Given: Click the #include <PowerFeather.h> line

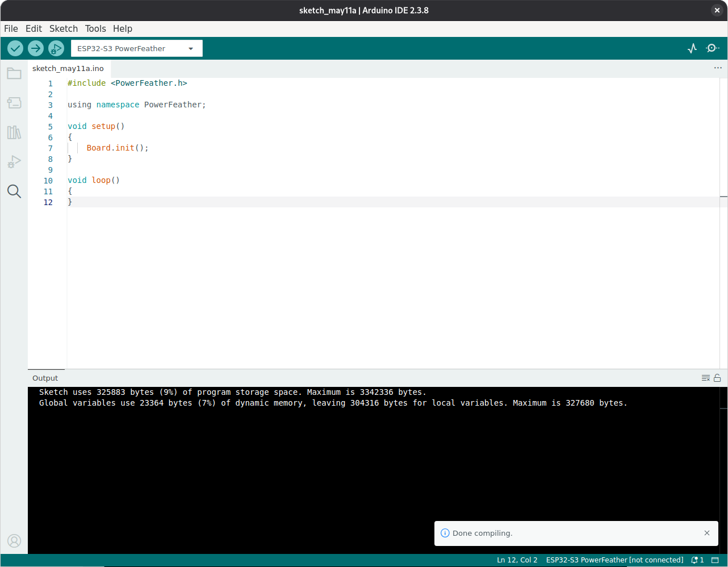Looking at the screenshot, I should click(127, 83).
